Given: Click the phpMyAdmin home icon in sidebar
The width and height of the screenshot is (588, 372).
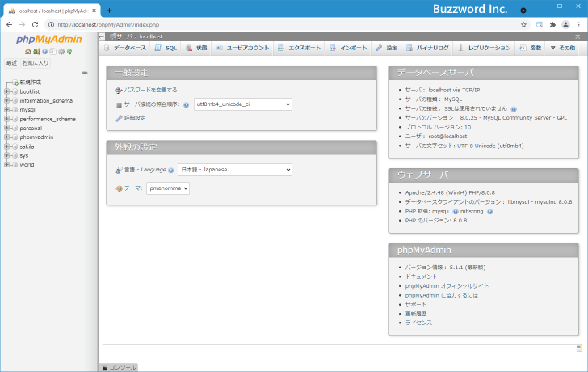Looking at the screenshot, I should pos(28,51).
